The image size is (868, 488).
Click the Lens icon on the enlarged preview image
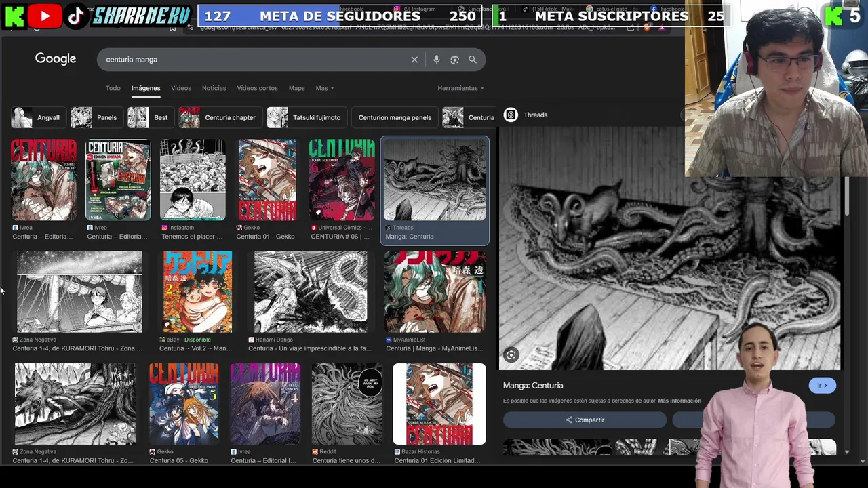[x=511, y=355]
